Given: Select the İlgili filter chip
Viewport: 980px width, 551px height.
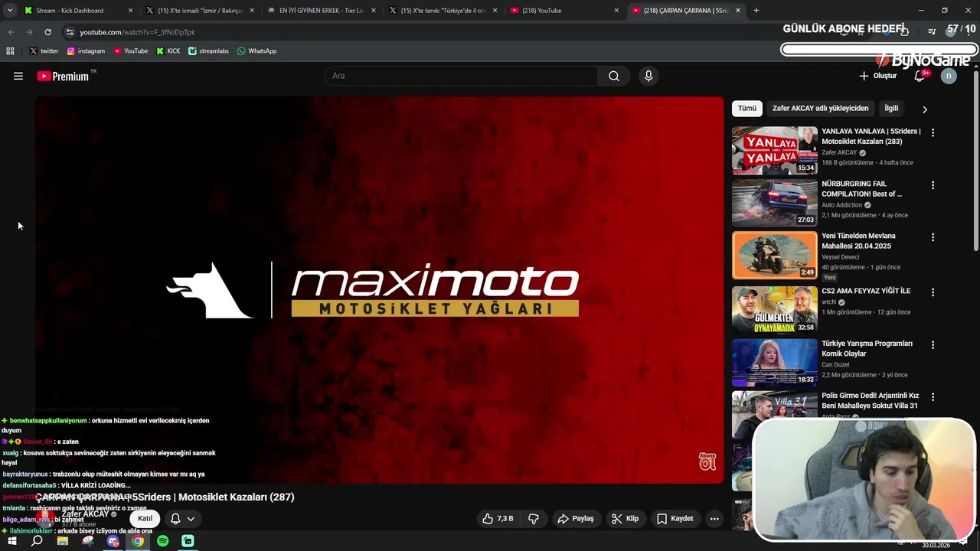Looking at the screenshot, I should click(891, 109).
